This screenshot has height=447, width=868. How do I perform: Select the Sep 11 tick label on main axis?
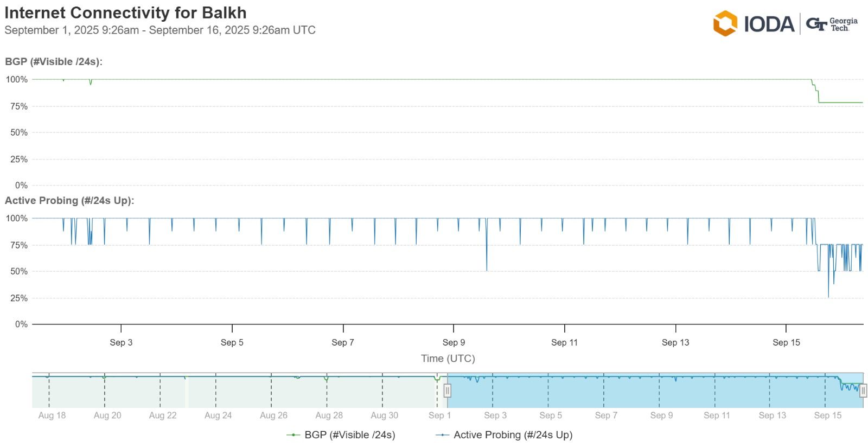pyautogui.click(x=564, y=342)
